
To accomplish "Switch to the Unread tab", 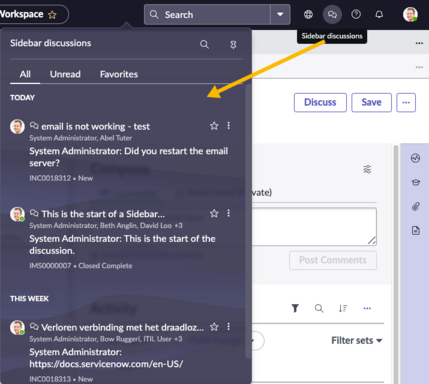I will click(65, 74).
